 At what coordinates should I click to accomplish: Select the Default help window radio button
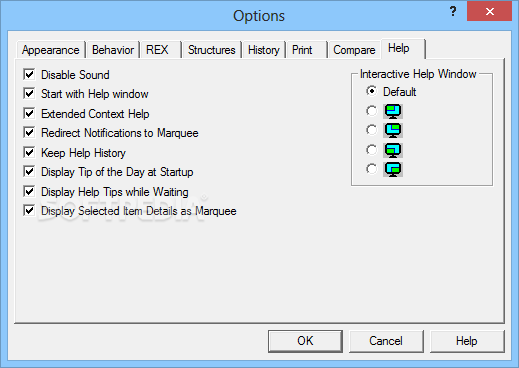pyautogui.click(x=371, y=91)
